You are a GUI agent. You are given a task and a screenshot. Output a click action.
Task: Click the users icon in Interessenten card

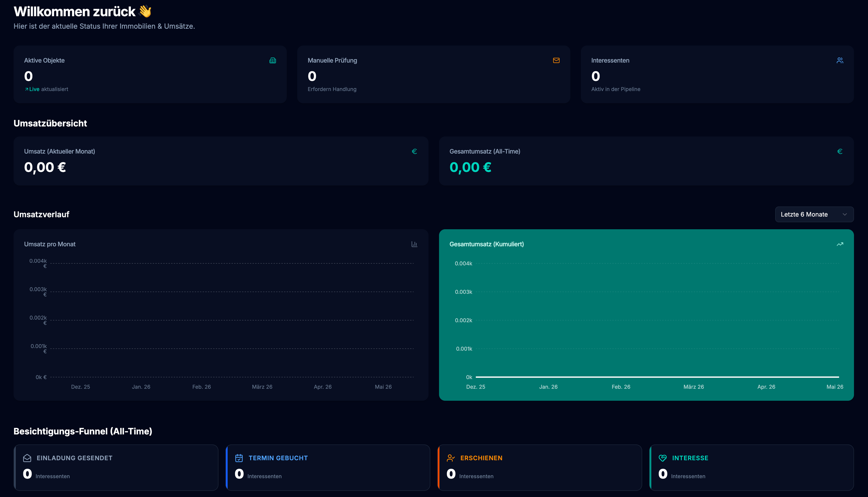point(840,60)
